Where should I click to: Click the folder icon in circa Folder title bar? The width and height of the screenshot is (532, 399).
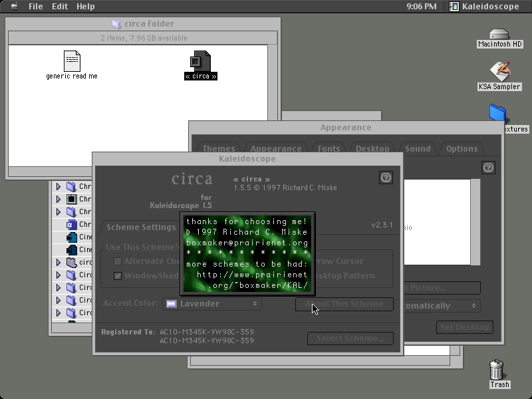coord(116,24)
